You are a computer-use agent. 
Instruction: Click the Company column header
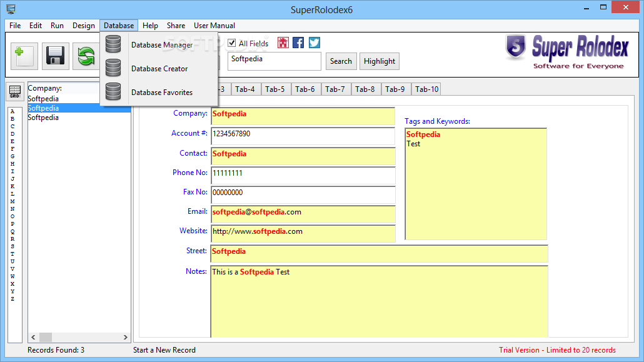[x=64, y=88]
